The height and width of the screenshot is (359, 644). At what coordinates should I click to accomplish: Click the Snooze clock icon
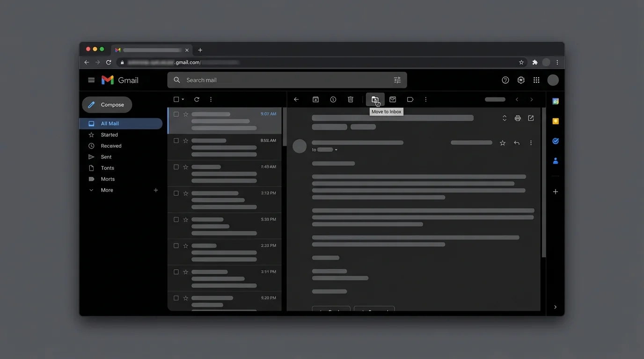333,100
